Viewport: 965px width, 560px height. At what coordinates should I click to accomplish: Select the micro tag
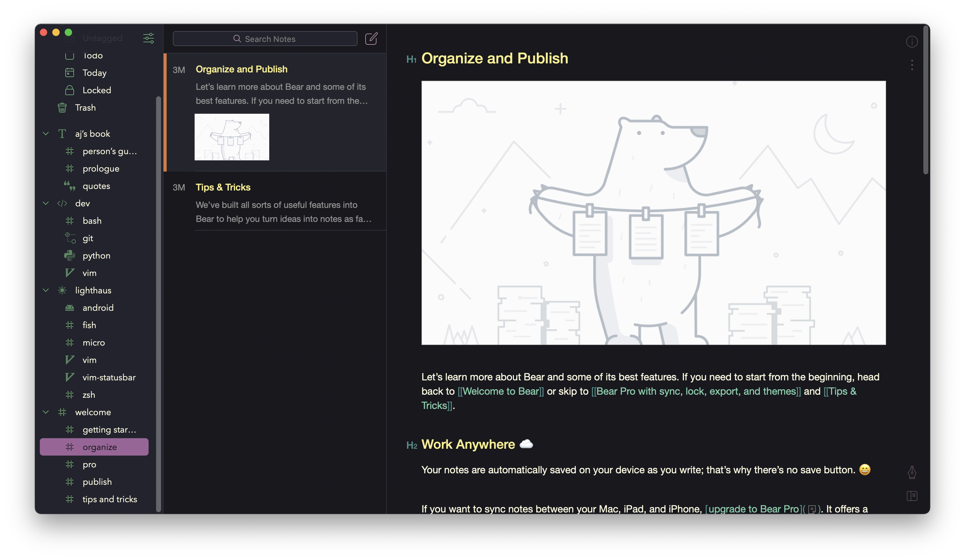(x=94, y=342)
